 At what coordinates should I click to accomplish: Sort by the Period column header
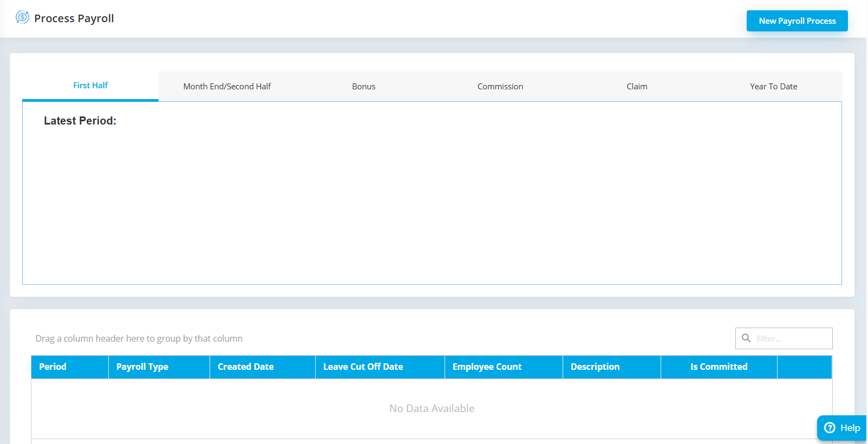pyautogui.click(x=53, y=367)
